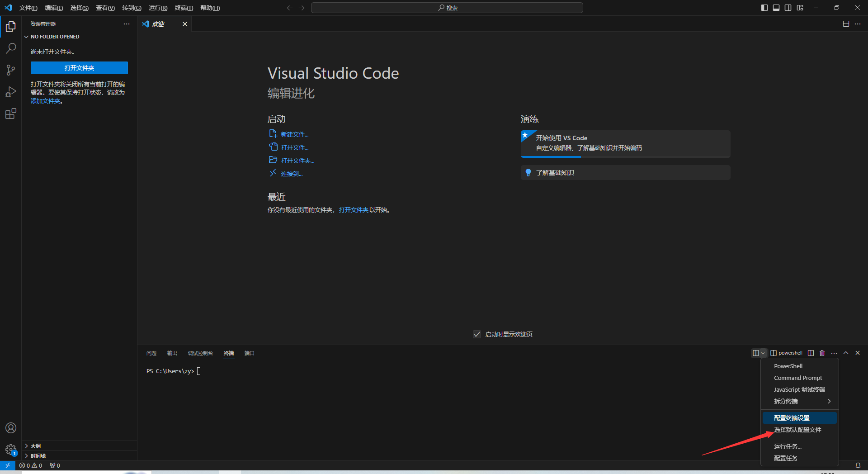This screenshot has width=868, height=474.
Task: Select JavaScript 调试终端 menu entry
Action: click(x=799, y=389)
